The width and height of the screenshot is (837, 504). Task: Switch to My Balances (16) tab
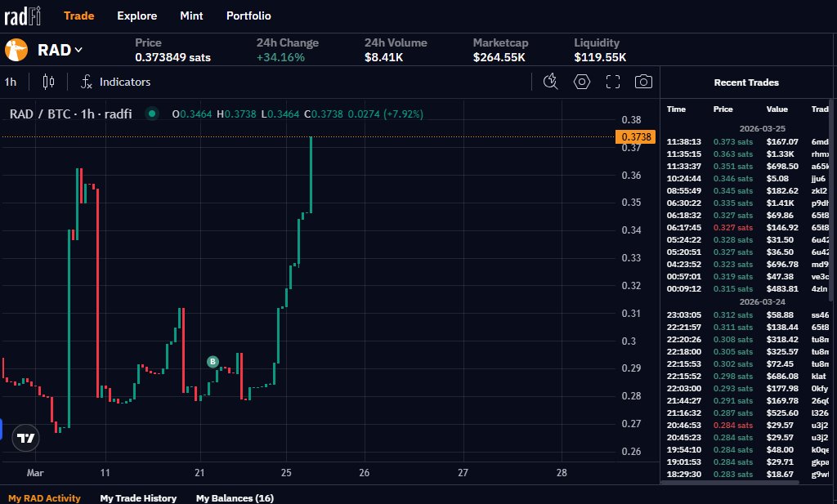(235, 497)
